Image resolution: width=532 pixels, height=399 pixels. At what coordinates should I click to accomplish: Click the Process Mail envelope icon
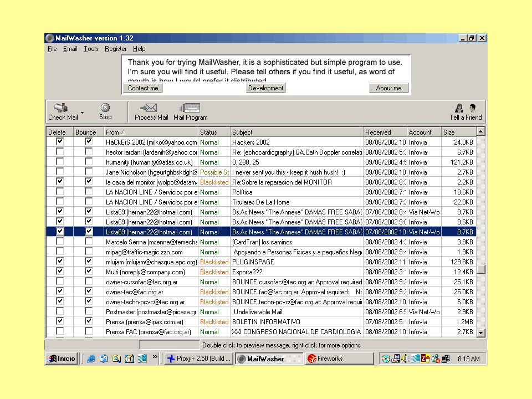[x=149, y=108]
